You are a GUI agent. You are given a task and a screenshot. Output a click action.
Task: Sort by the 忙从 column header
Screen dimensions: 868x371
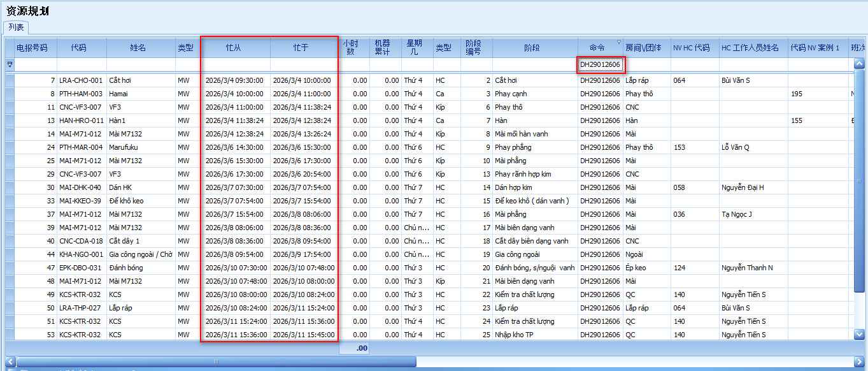234,48
